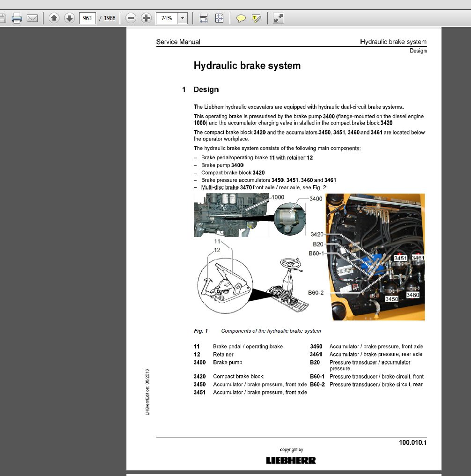Click the Save icon in toolbar
This screenshot has height=476, width=471.
(x=2, y=18)
